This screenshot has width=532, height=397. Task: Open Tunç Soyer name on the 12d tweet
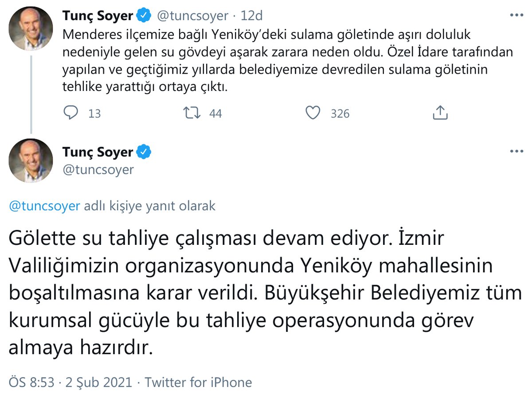tap(98, 16)
